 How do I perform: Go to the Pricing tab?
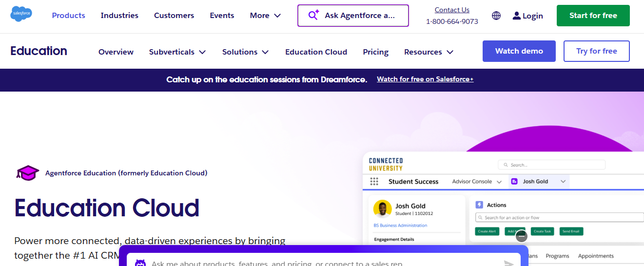(375, 52)
